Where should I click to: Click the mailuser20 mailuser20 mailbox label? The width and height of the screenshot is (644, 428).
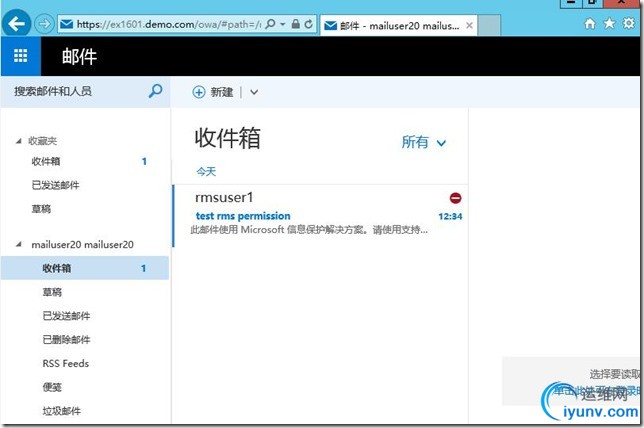82,244
